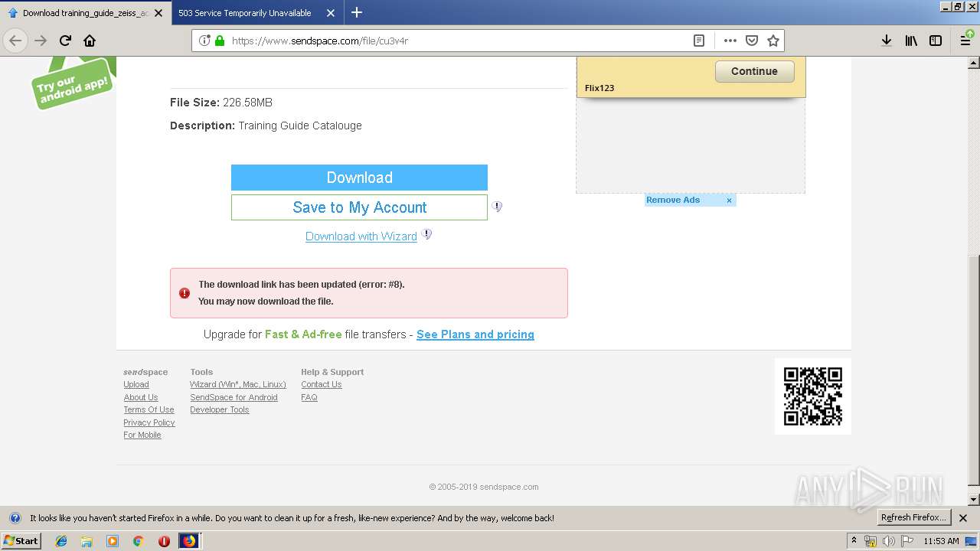Open the FAQ footer link
The width and height of the screenshot is (980, 551).
309,397
